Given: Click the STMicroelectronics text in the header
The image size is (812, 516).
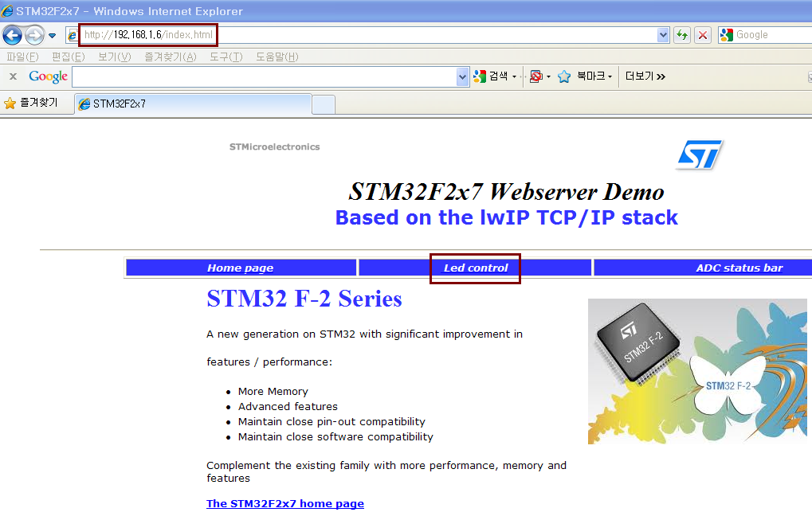Looking at the screenshot, I should pos(274,147).
